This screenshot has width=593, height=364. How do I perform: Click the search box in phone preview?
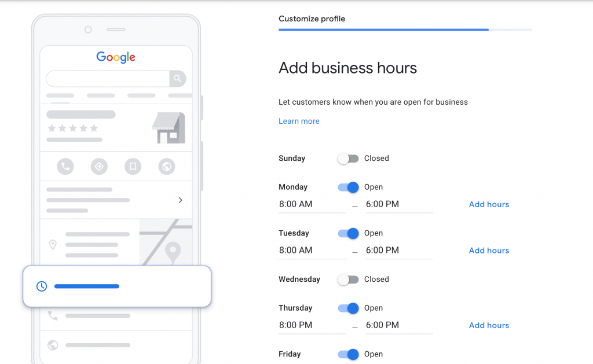(108, 79)
